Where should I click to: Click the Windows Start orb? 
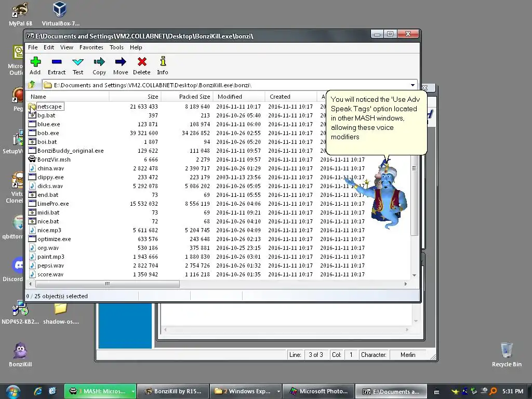(13, 392)
